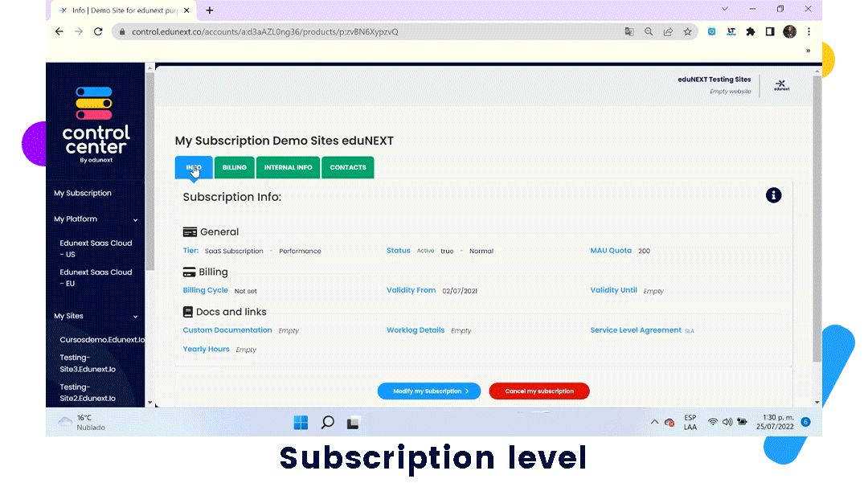Screen dimensions: 868x483
Task: Click the browser forward arrow
Action: click(x=79, y=31)
